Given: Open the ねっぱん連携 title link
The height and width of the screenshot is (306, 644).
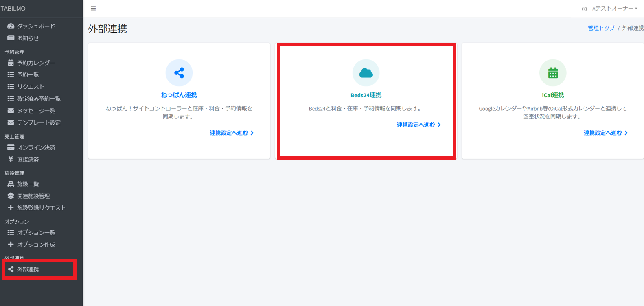Looking at the screenshot, I should point(179,95).
